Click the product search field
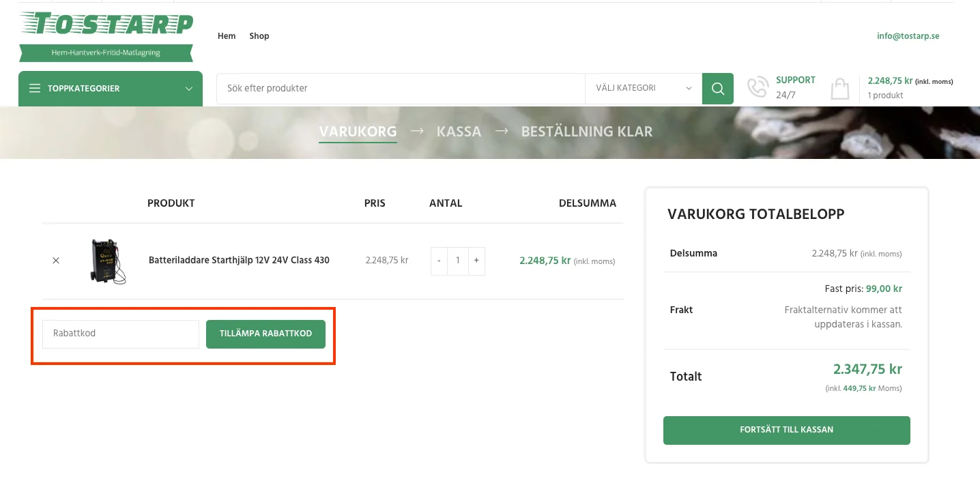The width and height of the screenshot is (980, 483). click(x=399, y=88)
